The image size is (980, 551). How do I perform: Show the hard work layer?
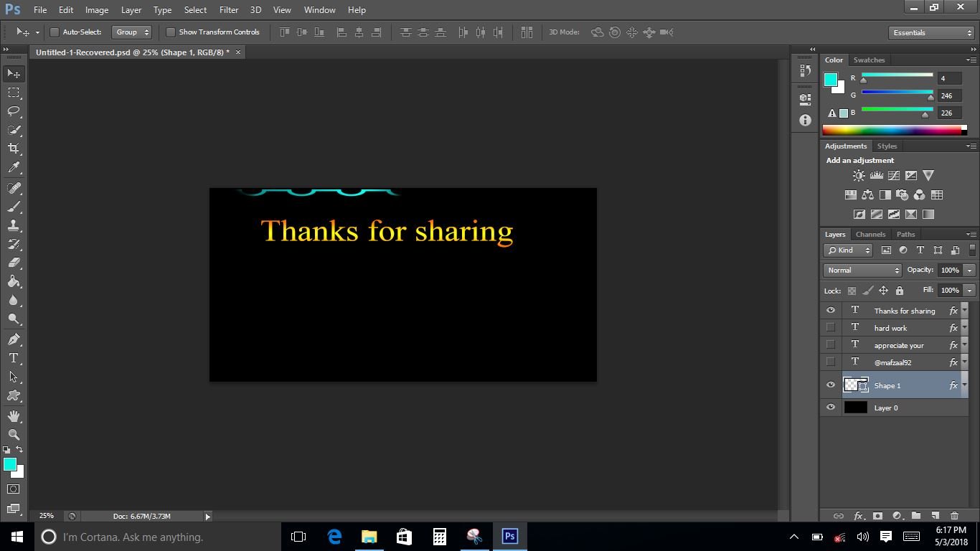click(831, 327)
